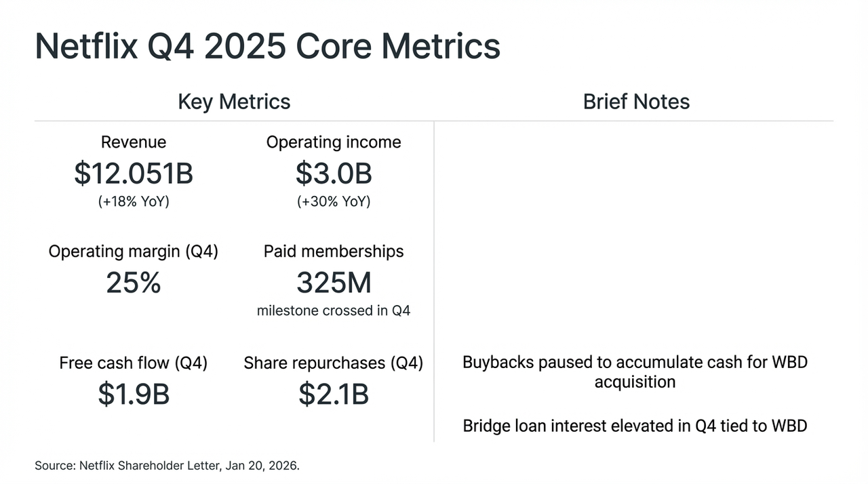Select the $2.1B share repurchases value
This screenshot has width=868, height=484.
(x=334, y=395)
